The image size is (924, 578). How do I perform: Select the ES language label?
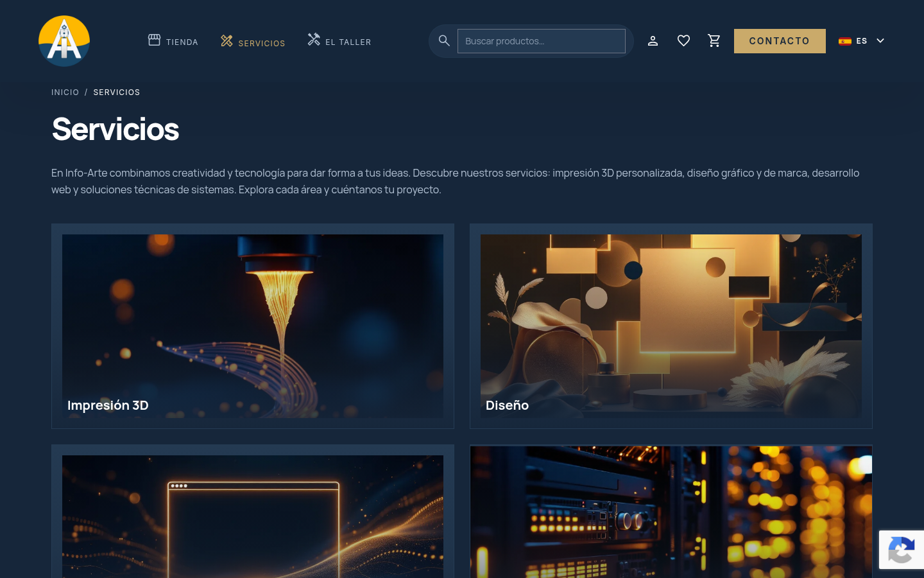click(x=862, y=41)
